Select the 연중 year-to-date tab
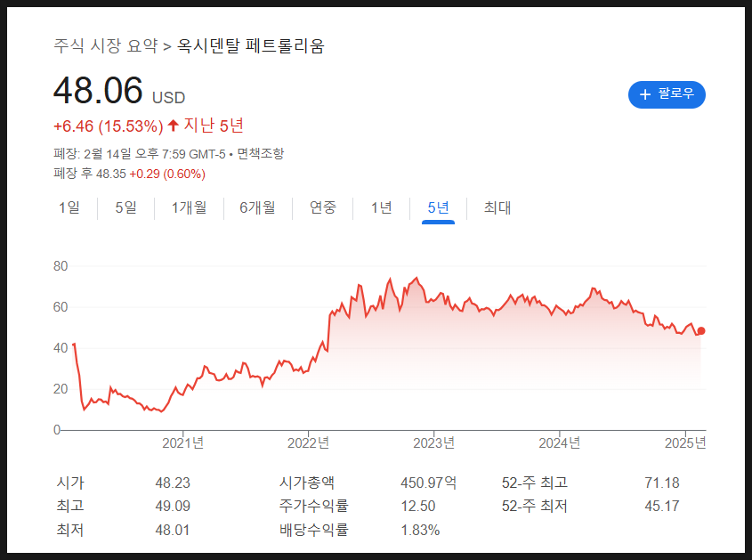This screenshot has height=560, width=752. [x=323, y=207]
